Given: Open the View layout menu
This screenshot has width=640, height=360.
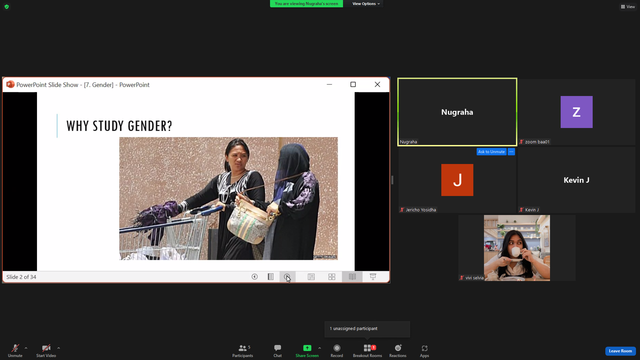Looking at the screenshot, I should (x=628, y=7).
